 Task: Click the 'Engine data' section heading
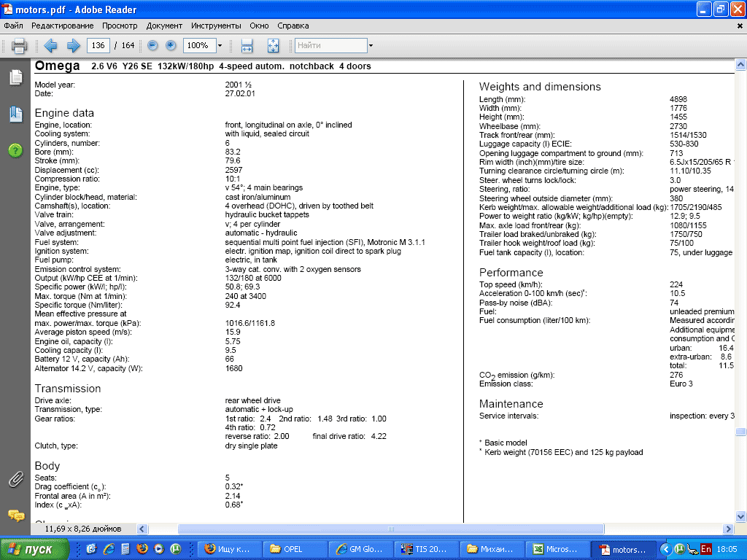click(64, 113)
